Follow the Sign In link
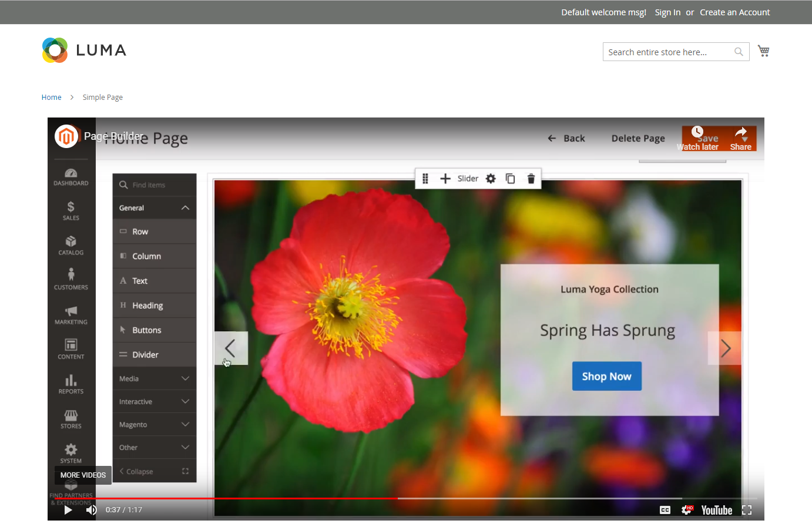 click(667, 12)
